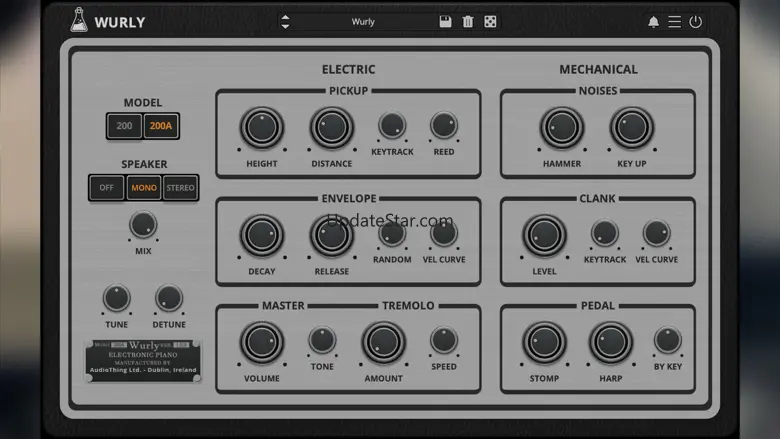Click the envelope RANDOM knob
Screen dimensions: 780x439
point(392,233)
